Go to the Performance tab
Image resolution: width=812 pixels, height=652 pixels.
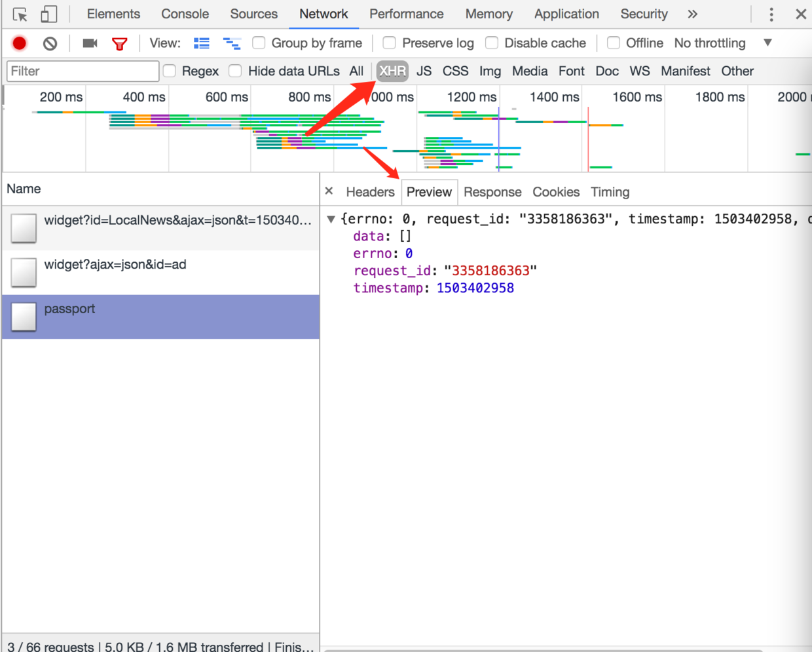coord(406,14)
